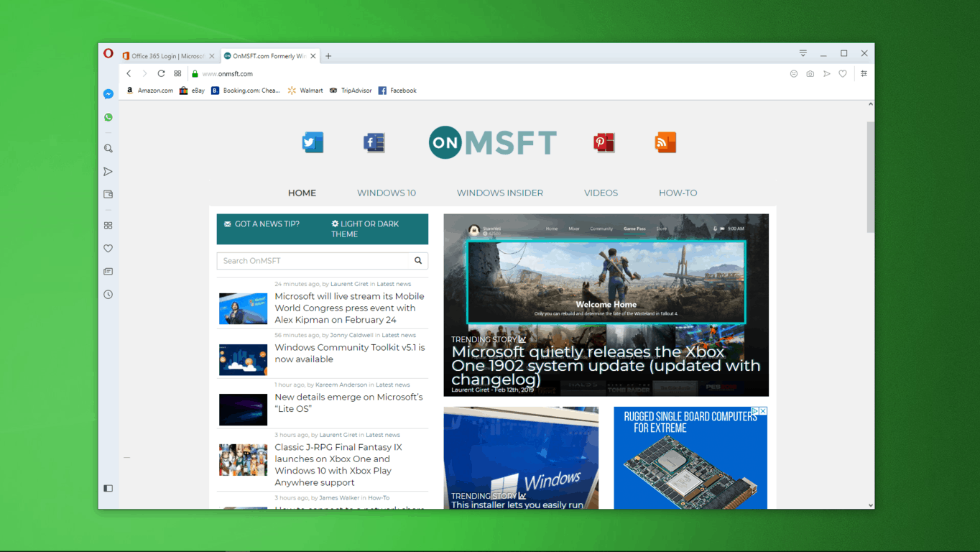Viewport: 980px width, 552px height.
Task: Go back to the previous page
Action: (x=129, y=73)
